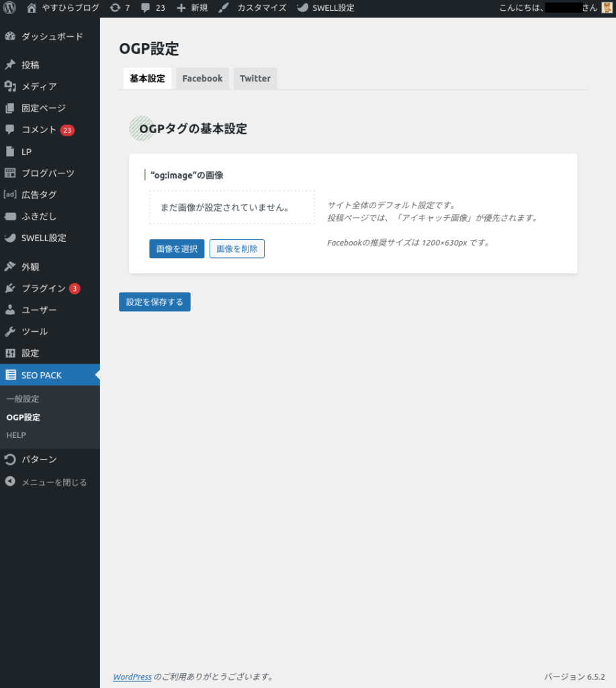Switch to the Twitter tab
This screenshot has height=688, width=616.
(x=255, y=79)
